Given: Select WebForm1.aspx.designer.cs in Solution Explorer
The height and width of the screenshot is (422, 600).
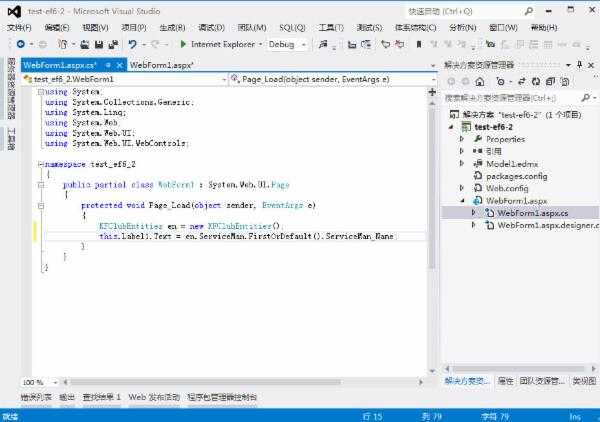Looking at the screenshot, I should [x=548, y=225].
